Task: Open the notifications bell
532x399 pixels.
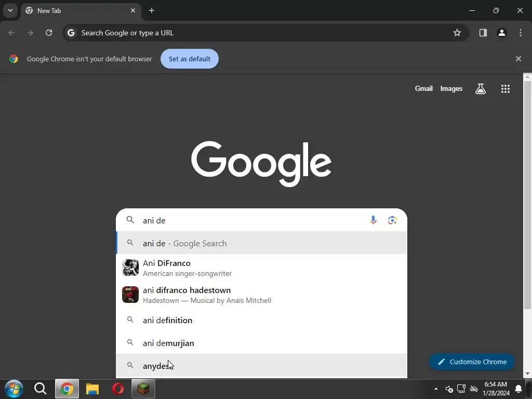Action: pyautogui.click(x=518, y=389)
